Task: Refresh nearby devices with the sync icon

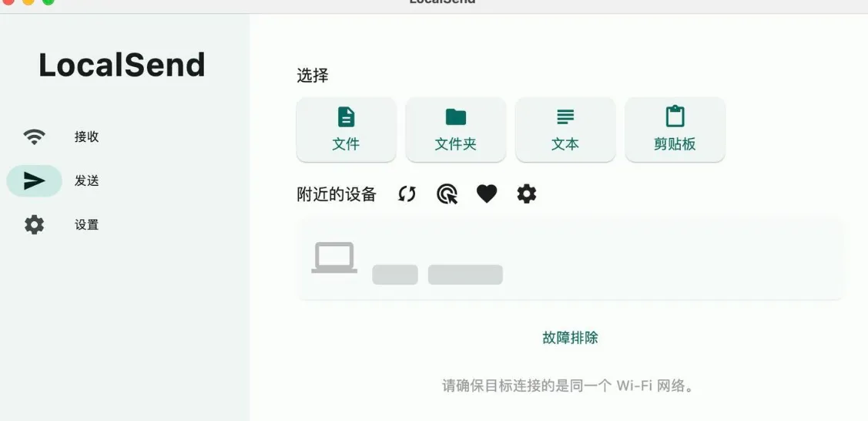Action: point(407,194)
